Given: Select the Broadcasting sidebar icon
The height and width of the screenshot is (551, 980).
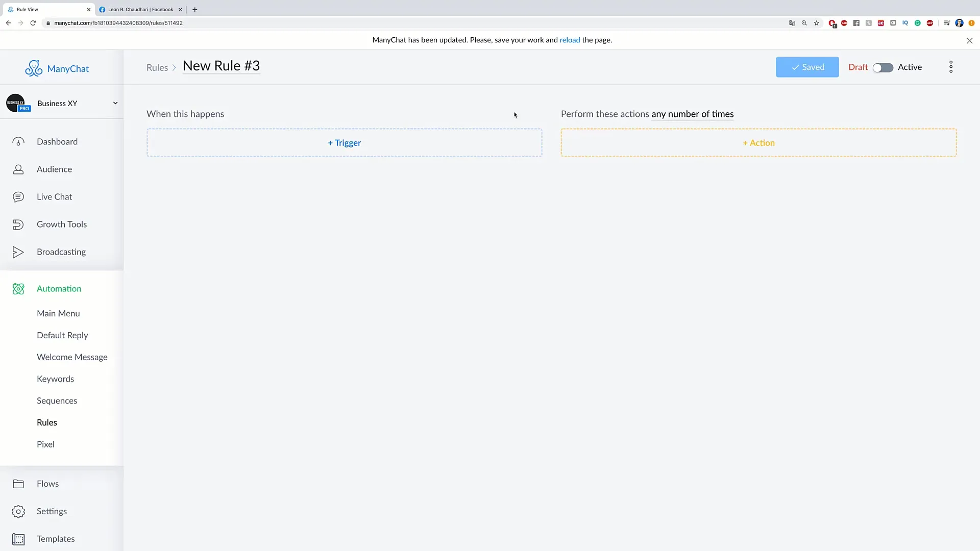Looking at the screenshot, I should (x=18, y=251).
